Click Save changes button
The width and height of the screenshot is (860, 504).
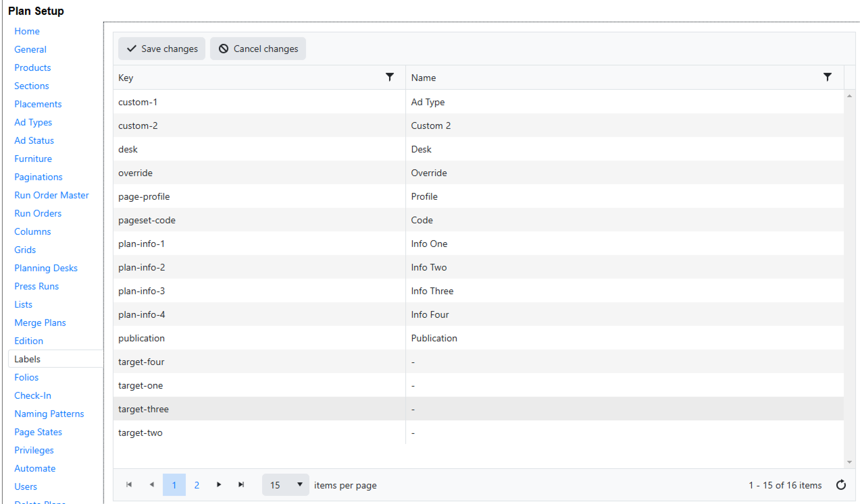click(162, 49)
